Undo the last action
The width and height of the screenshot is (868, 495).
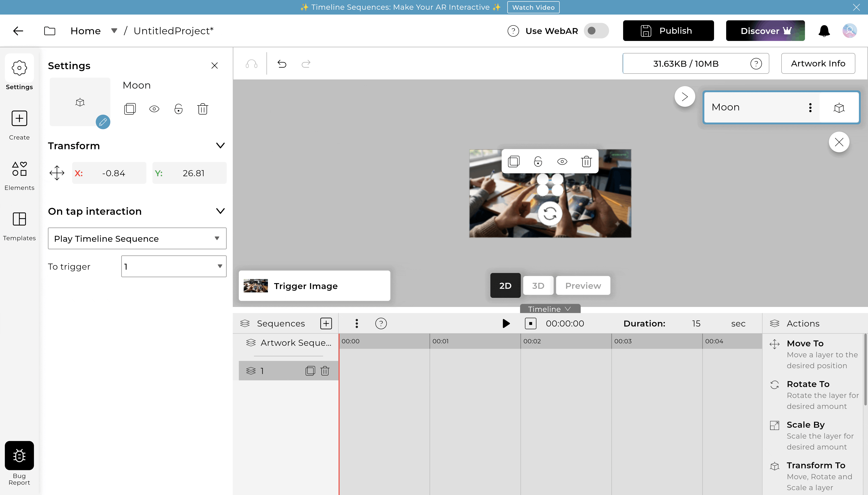282,64
